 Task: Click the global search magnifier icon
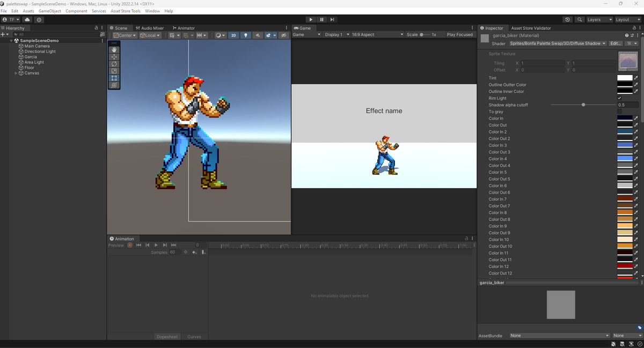coord(580,19)
